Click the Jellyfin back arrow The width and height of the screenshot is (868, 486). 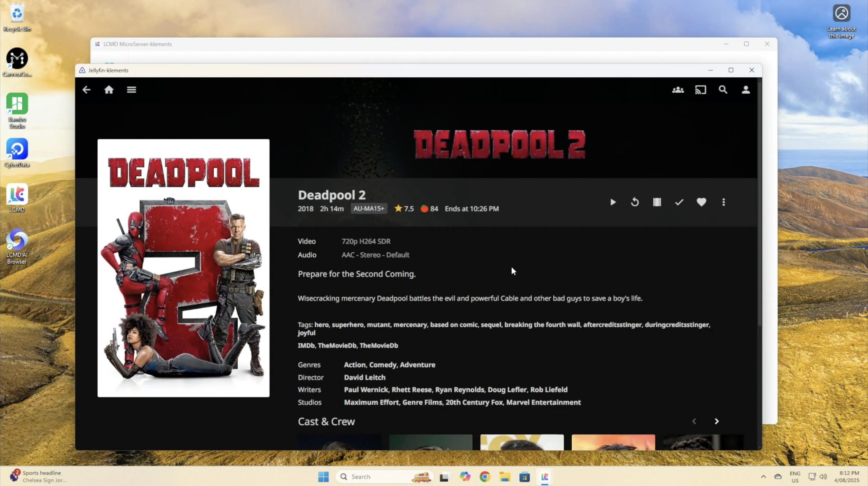[86, 90]
